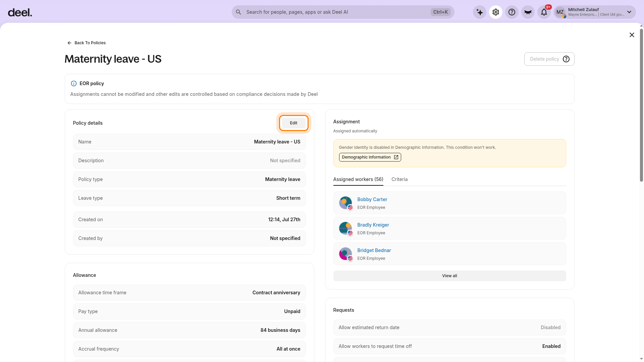Click the external link icon on Demographic information
The width and height of the screenshot is (644, 362).
[396, 157]
